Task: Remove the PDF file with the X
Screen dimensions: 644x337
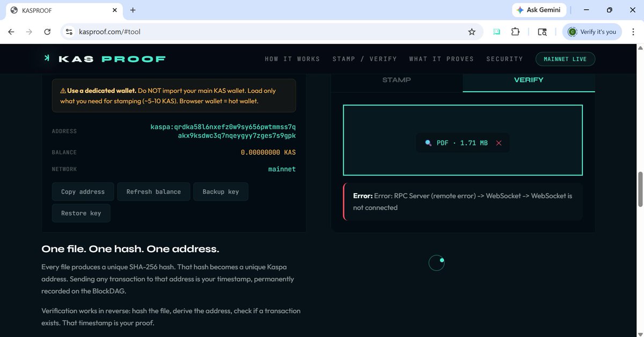Action: 499,143
